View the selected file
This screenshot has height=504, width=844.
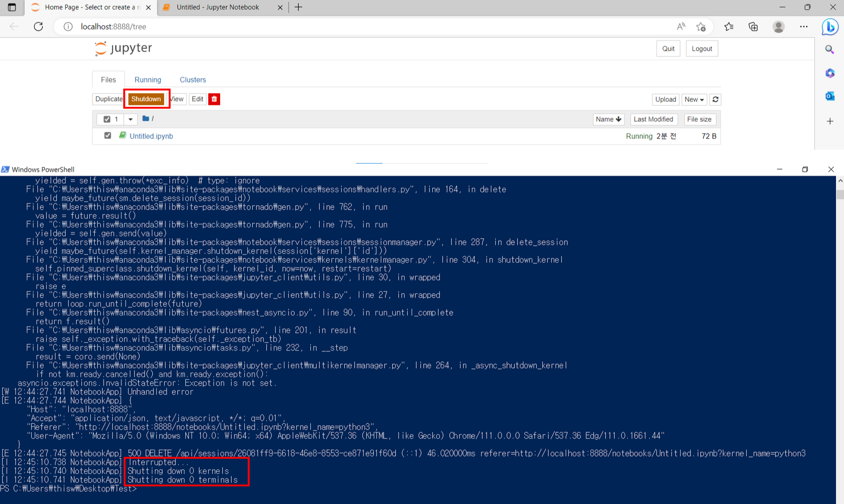pyautogui.click(x=177, y=99)
